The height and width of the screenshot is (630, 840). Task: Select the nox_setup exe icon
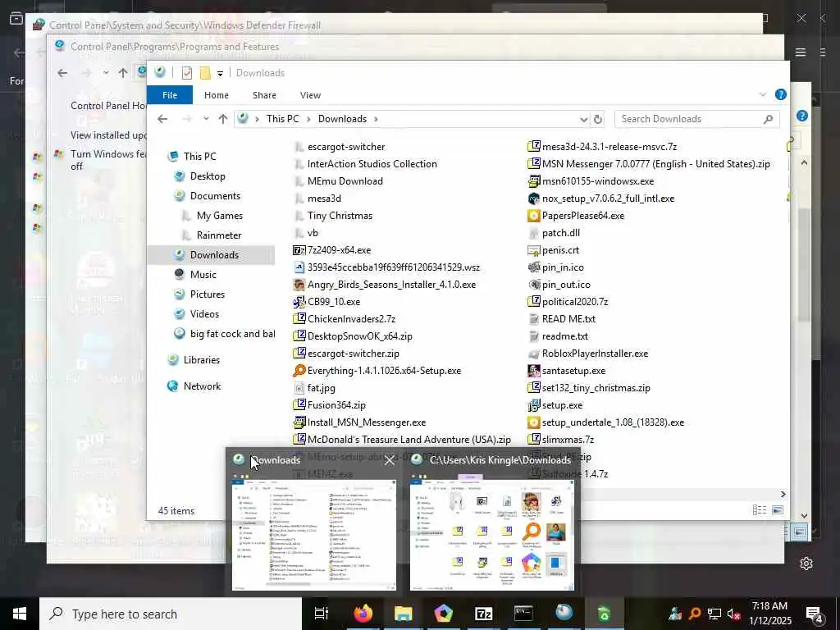[x=533, y=199]
